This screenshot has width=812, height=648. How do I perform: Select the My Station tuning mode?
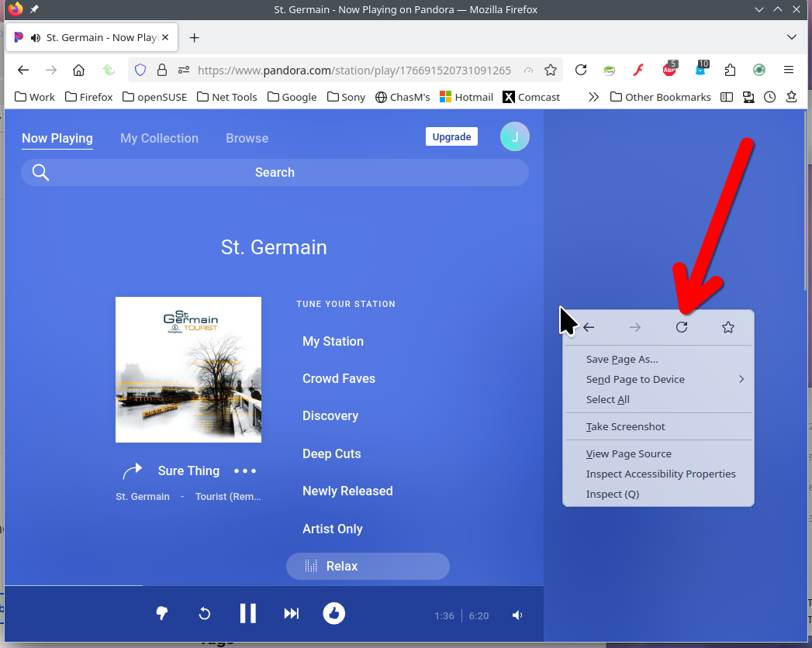(x=333, y=342)
